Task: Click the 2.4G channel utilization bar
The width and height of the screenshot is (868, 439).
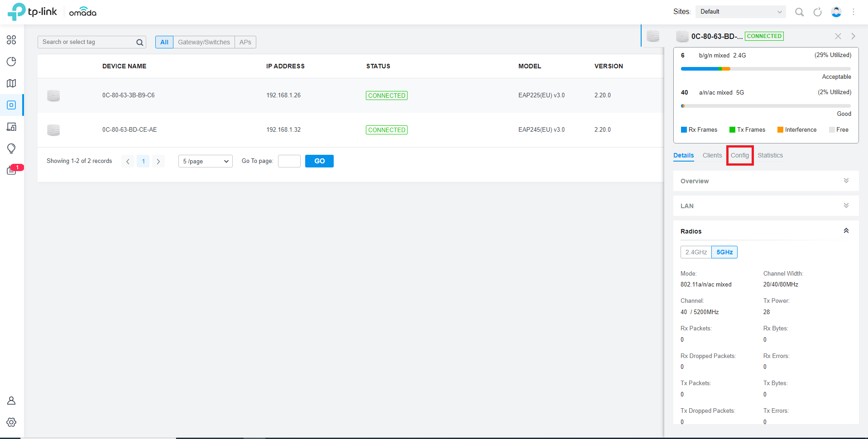Action: tap(765, 69)
